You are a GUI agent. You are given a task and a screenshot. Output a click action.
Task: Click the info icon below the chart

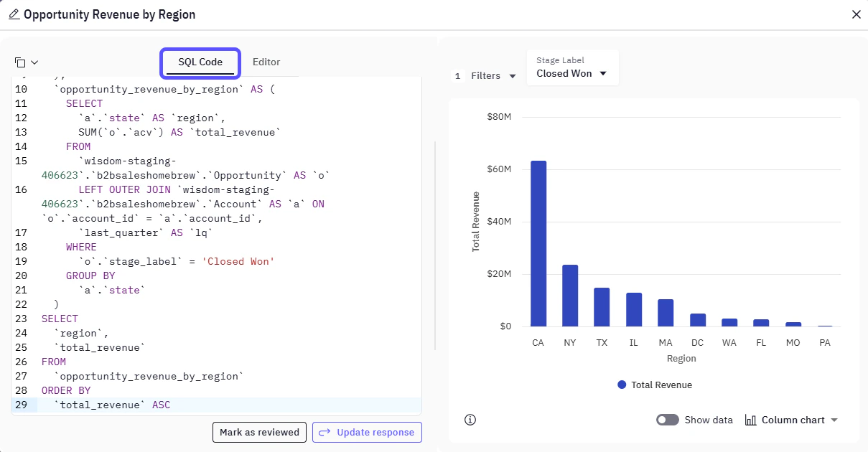click(470, 419)
